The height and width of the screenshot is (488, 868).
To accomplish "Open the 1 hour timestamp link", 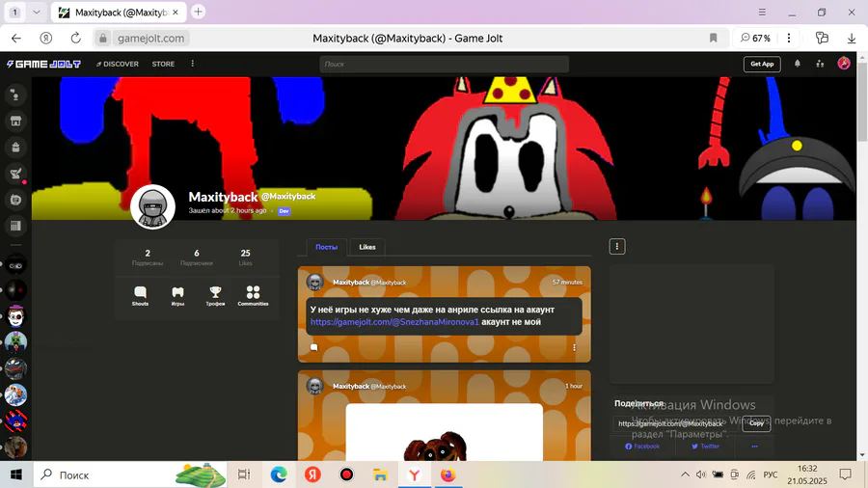I will tap(574, 386).
